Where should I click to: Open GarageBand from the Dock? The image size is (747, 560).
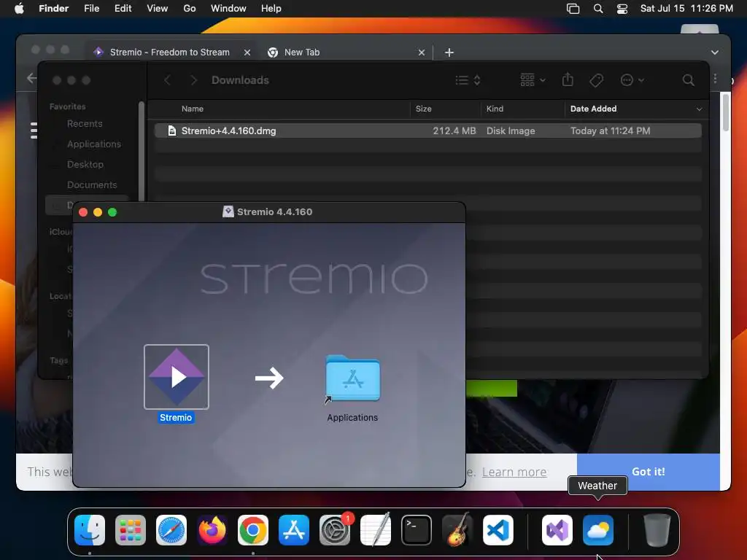[457, 529]
